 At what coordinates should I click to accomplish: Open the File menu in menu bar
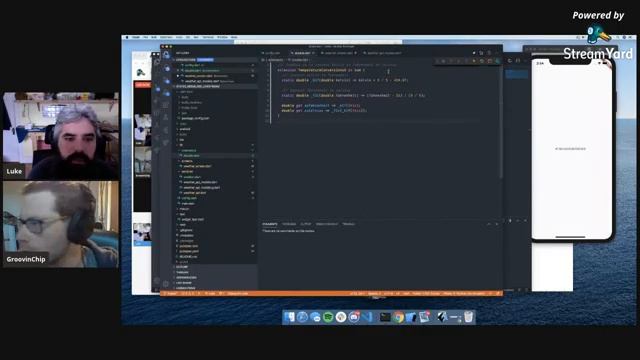(x=145, y=37)
